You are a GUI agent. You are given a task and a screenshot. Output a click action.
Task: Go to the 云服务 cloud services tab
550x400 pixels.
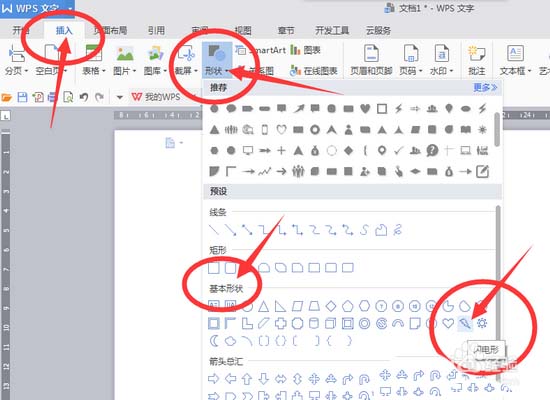[378, 31]
